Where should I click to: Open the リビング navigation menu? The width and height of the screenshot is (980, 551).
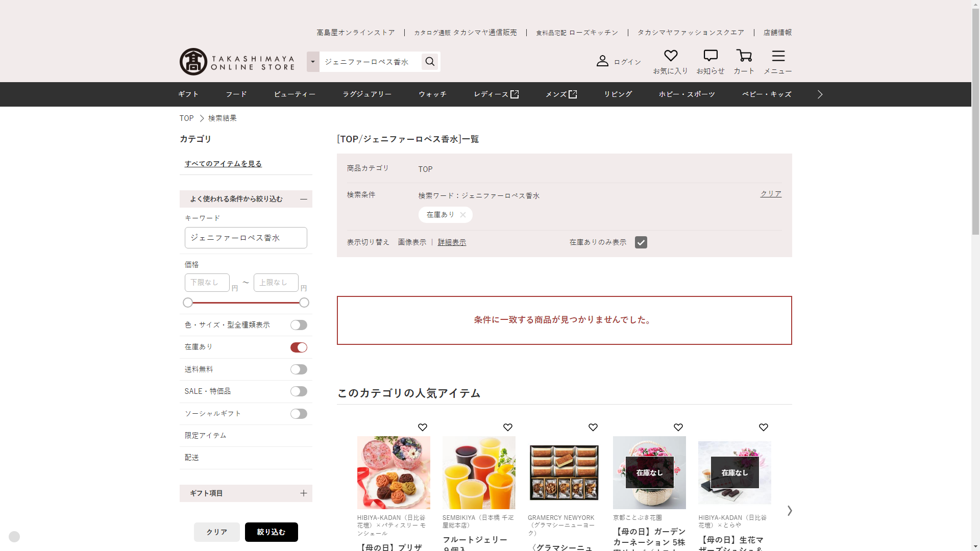618,94
